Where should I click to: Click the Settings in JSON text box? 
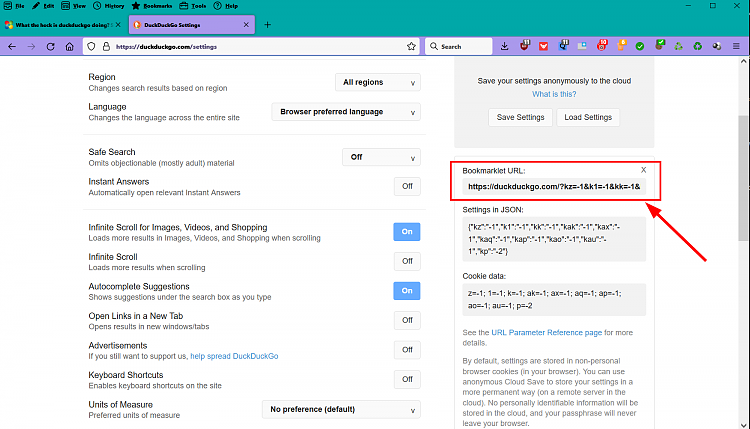[554, 239]
